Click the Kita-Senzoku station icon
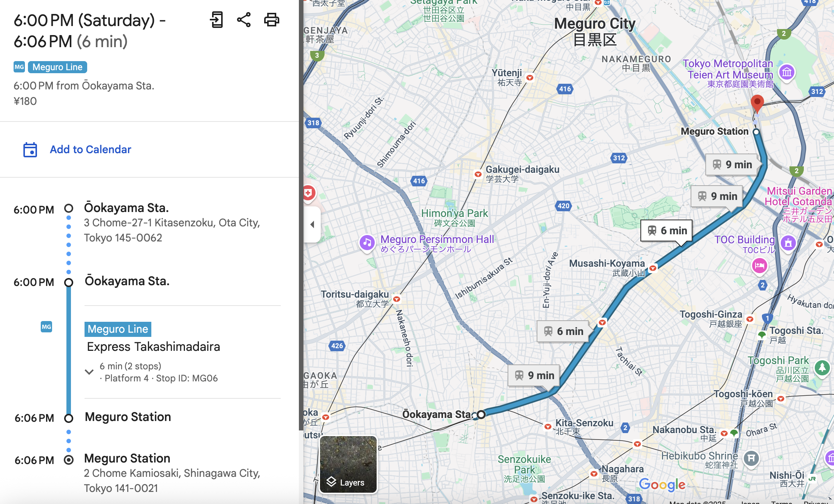The width and height of the screenshot is (834, 504). [548, 427]
